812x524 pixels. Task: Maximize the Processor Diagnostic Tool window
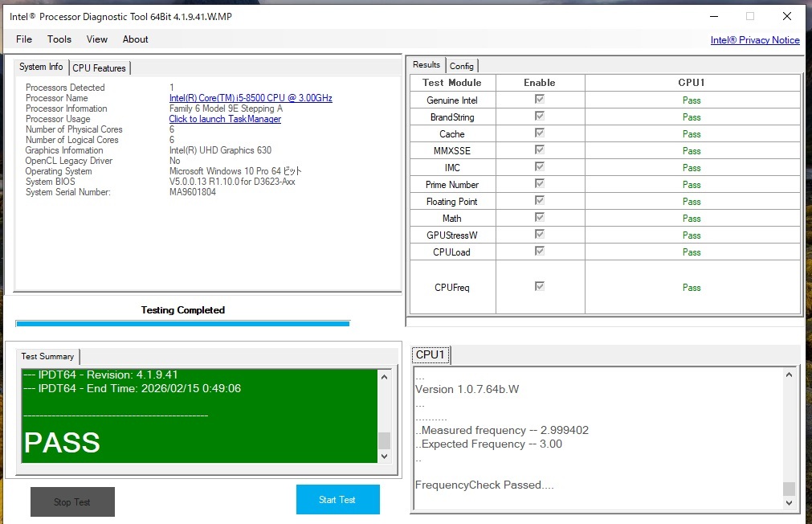click(x=750, y=16)
